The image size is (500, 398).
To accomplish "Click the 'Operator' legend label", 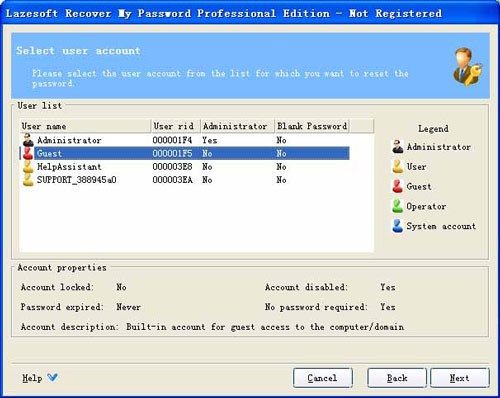I will click(x=426, y=206).
